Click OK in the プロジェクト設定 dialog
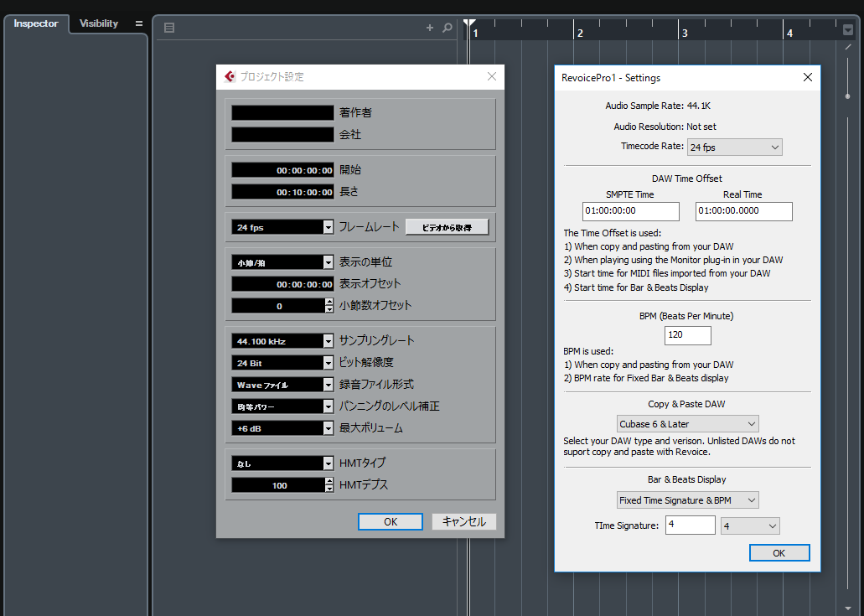The image size is (864, 616). (391, 522)
